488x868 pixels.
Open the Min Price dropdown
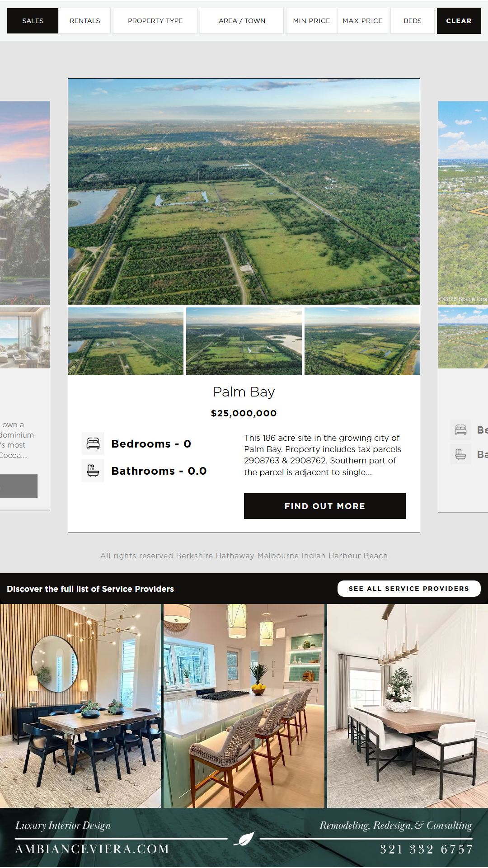(311, 21)
